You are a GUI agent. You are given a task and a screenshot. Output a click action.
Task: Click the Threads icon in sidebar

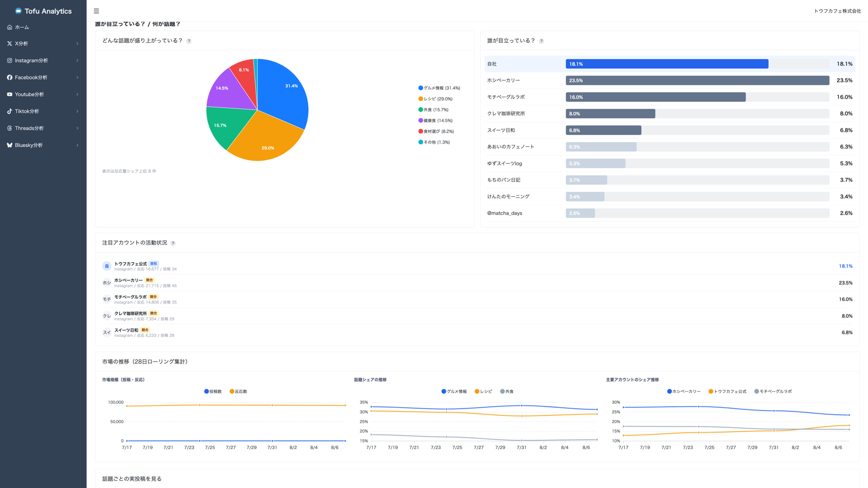(9, 129)
